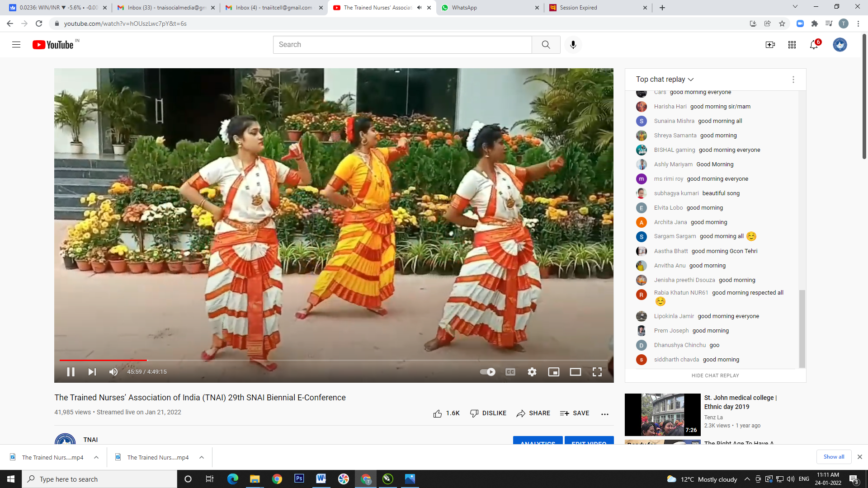Expand first downloaded mp4 options chevron

coord(96,457)
